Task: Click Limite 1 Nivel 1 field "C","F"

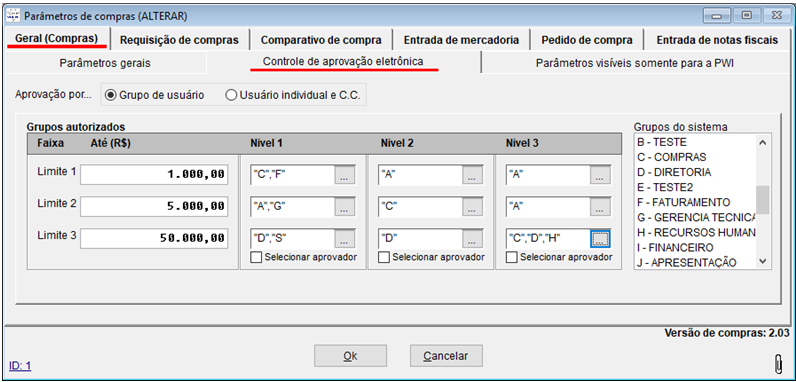Action: click(x=293, y=175)
